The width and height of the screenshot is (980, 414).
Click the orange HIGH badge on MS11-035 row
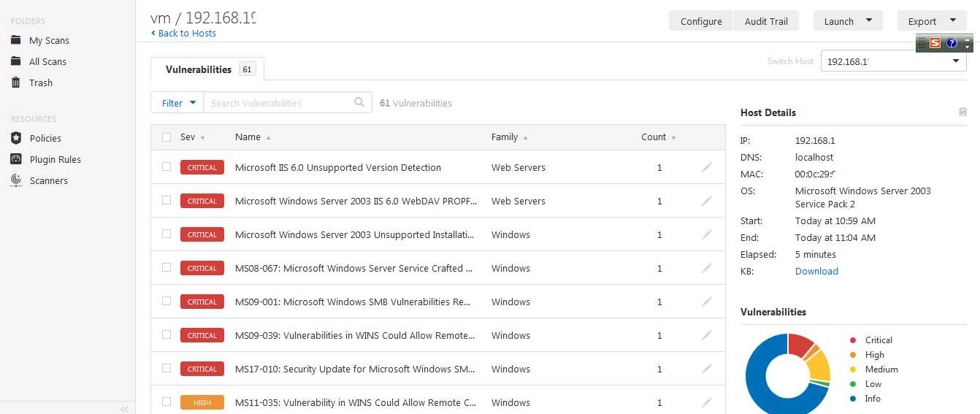(202, 402)
